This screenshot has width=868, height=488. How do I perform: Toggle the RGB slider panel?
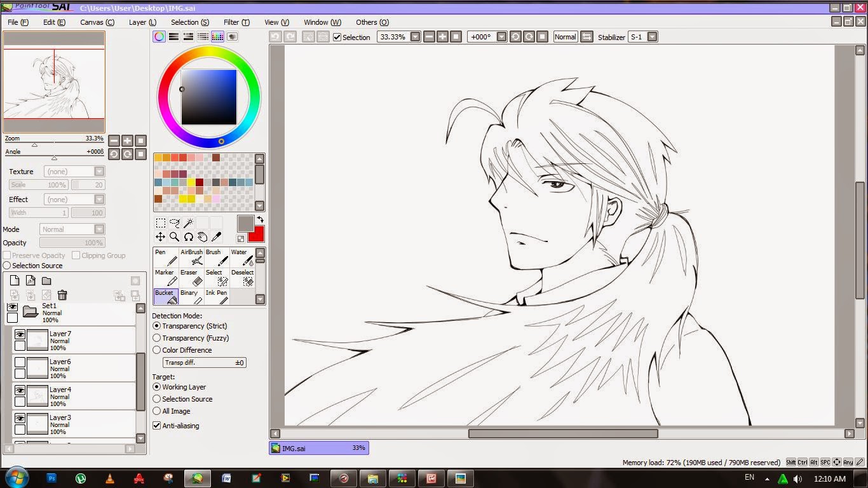coord(174,37)
